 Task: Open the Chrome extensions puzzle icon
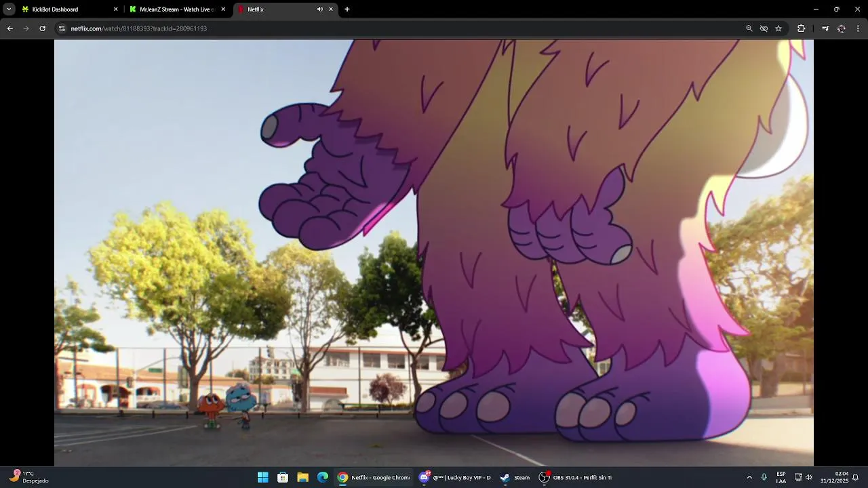coord(801,28)
